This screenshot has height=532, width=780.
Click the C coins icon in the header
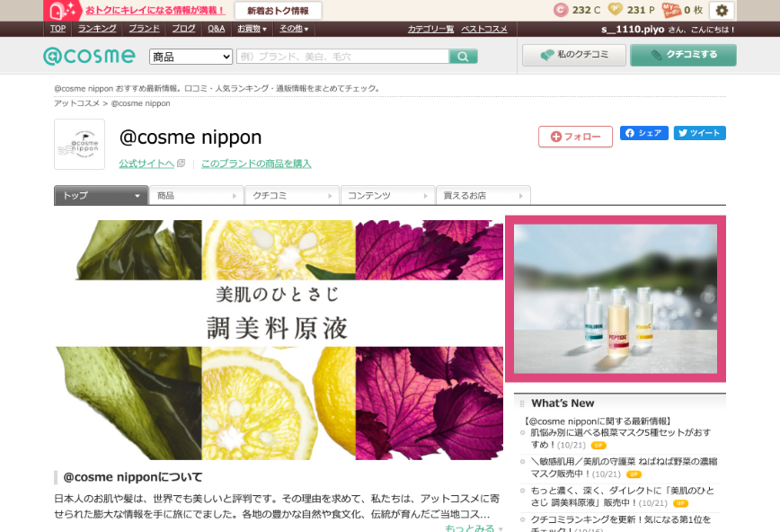[562, 10]
